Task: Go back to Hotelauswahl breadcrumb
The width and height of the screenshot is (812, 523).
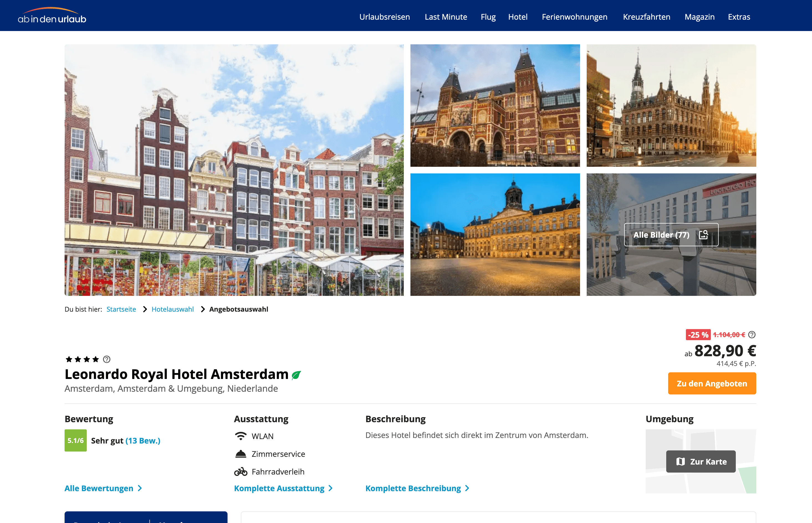Action: pyautogui.click(x=172, y=309)
